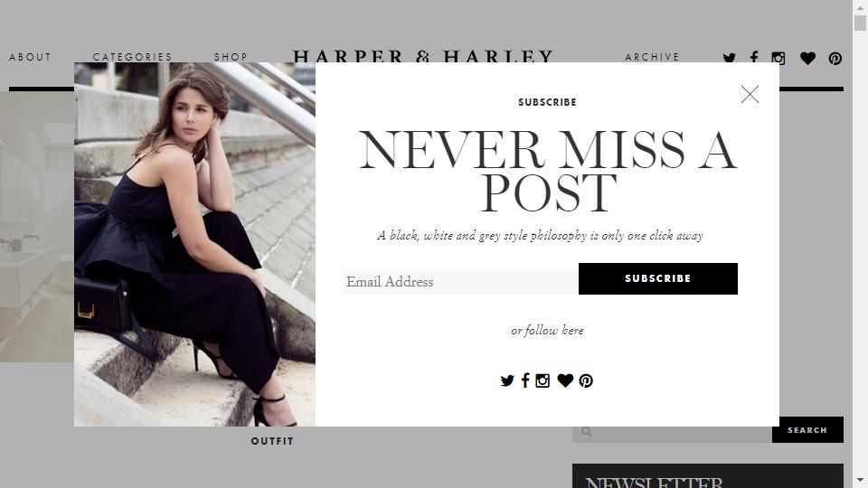Click the Facebook icon in header
Viewport: 868px width, 488px height.
[754, 58]
